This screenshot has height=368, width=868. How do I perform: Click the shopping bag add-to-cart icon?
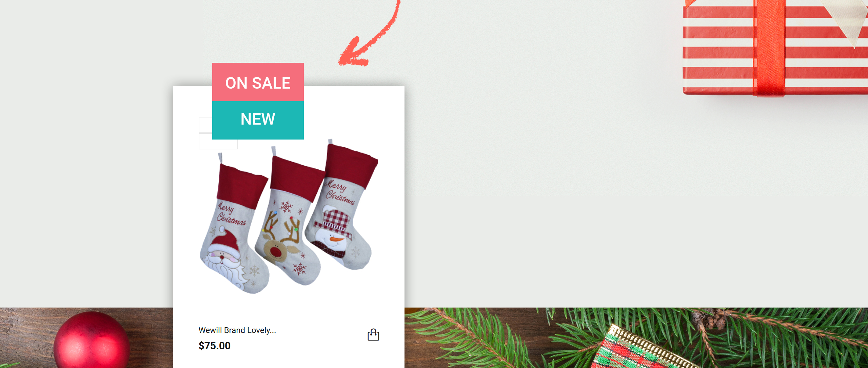click(x=373, y=335)
